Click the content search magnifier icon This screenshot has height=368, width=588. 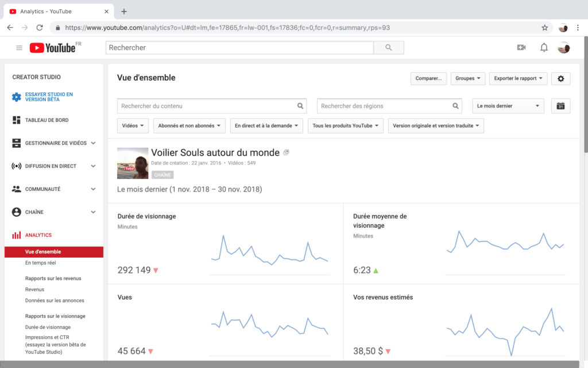pyautogui.click(x=300, y=106)
